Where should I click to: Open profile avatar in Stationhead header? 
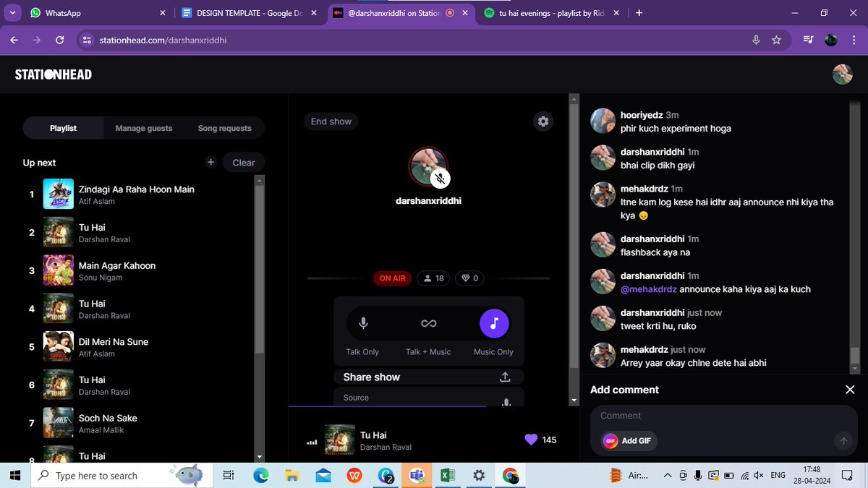[x=842, y=74]
